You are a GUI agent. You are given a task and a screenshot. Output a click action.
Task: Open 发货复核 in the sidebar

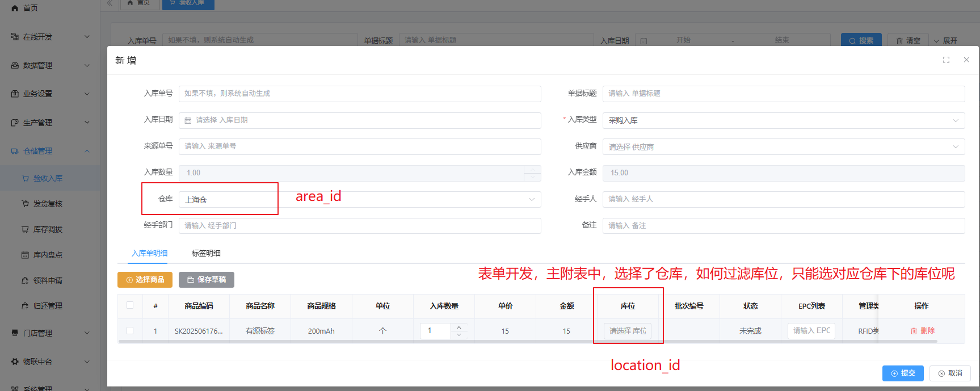(x=48, y=204)
